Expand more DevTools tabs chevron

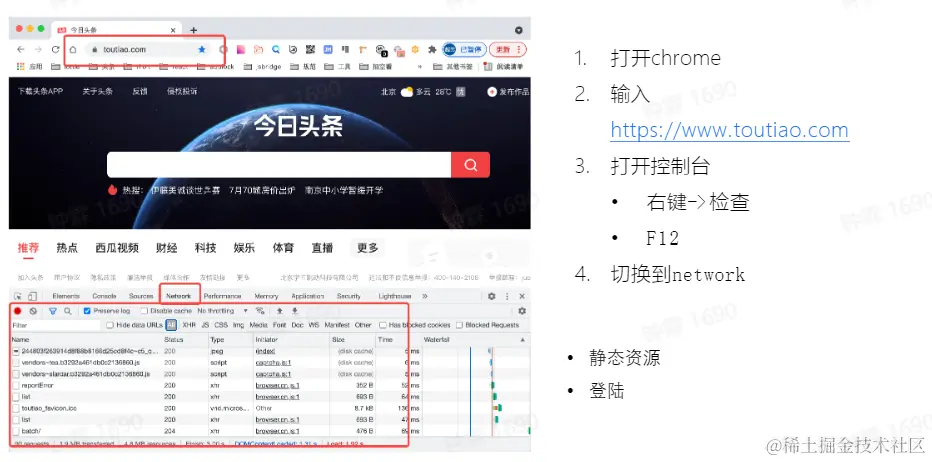point(425,296)
